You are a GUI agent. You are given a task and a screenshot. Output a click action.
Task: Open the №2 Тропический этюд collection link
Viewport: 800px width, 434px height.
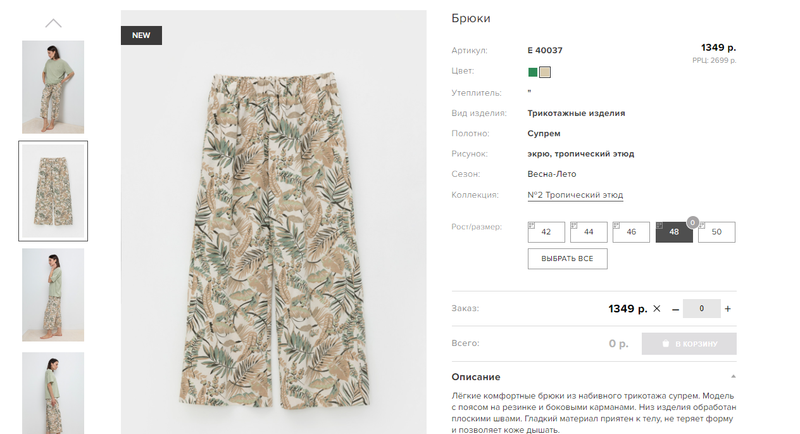point(575,195)
